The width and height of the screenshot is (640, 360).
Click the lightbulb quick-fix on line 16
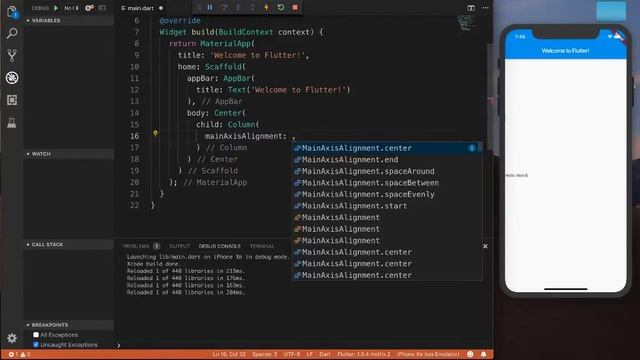(x=156, y=133)
